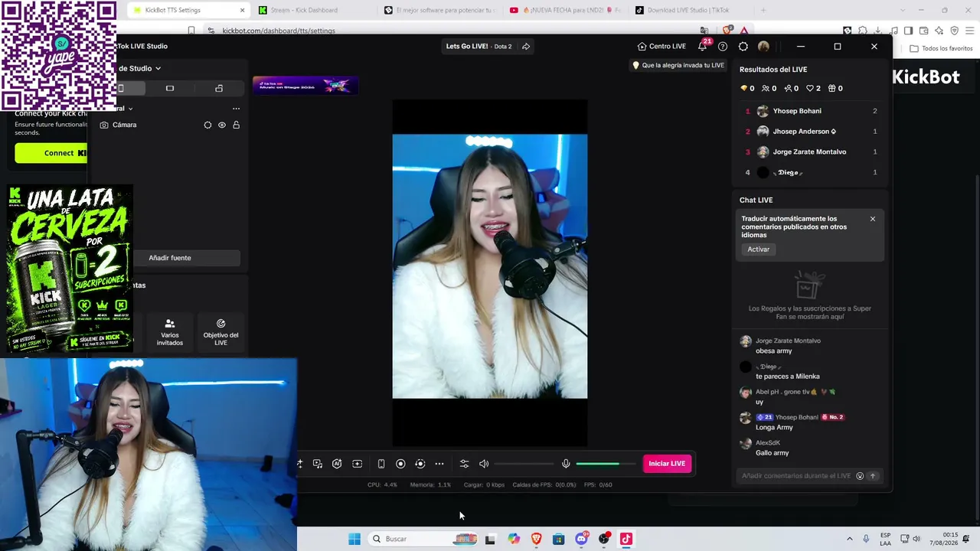This screenshot has width=980, height=551.
Task: Select landscape layout tab
Action: (170, 88)
